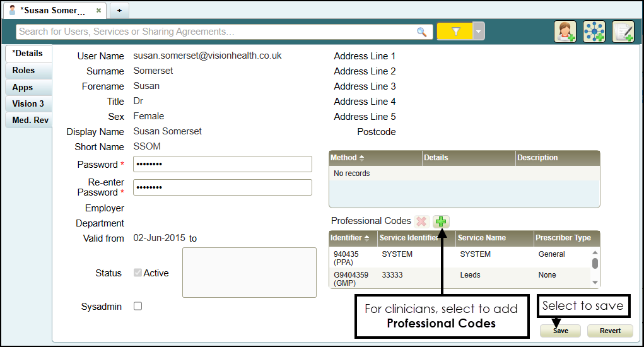
Task: Click the add sharing agreement document icon
Action: click(623, 32)
